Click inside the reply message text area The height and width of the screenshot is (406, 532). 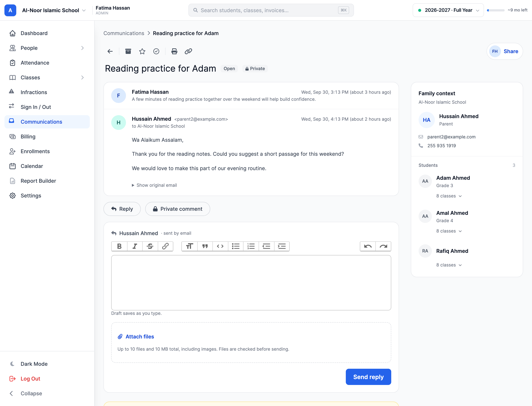[x=251, y=283]
